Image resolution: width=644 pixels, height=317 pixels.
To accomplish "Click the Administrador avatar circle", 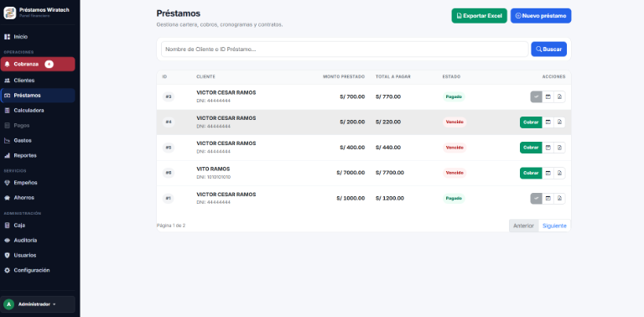I will [x=8, y=304].
